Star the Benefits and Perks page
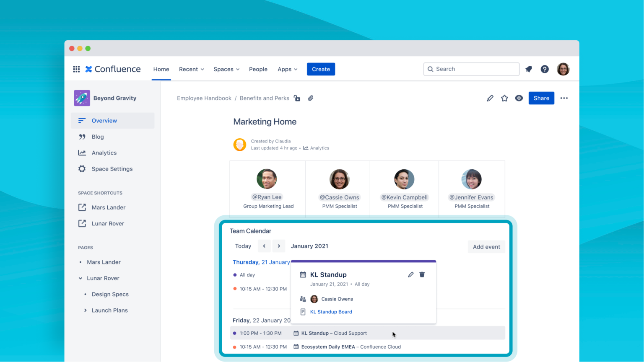The height and width of the screenshot is (362, 644). point(504,98)
